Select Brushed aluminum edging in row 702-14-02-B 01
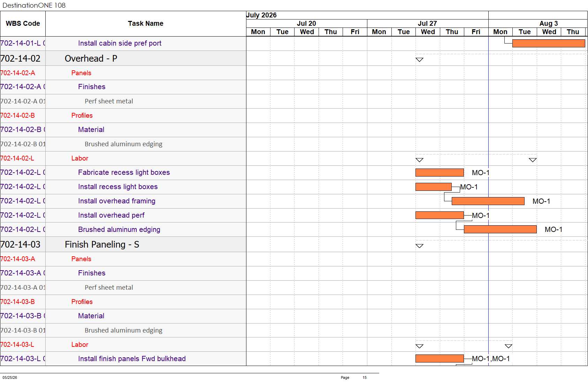Image resolution: width=588 pixels, height=382 pixels. click(123, 144)
